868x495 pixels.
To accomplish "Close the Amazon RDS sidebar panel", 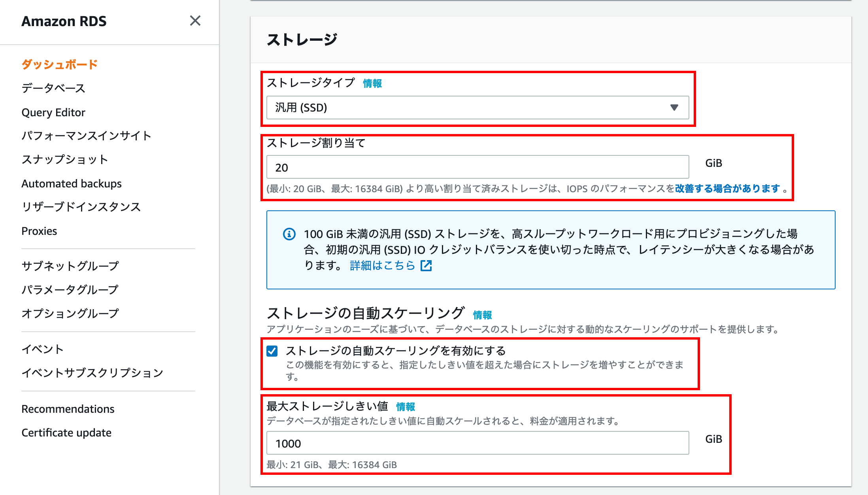I will click(195, 21).
